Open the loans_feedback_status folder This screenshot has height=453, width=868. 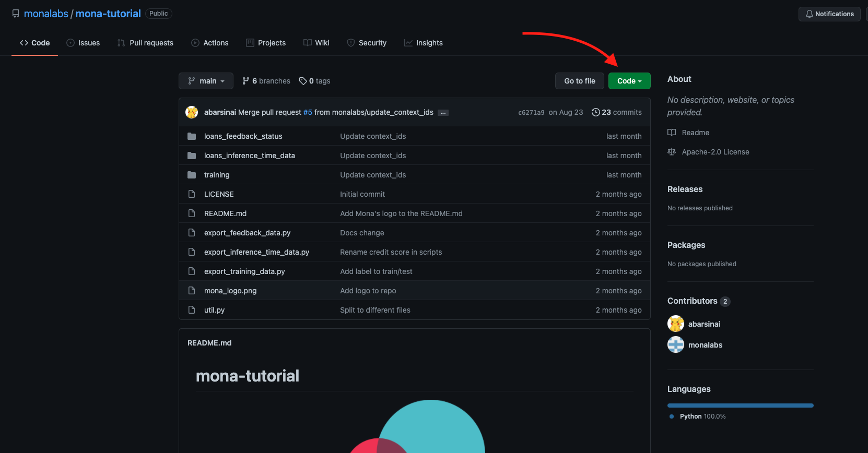tap(243, 136)
